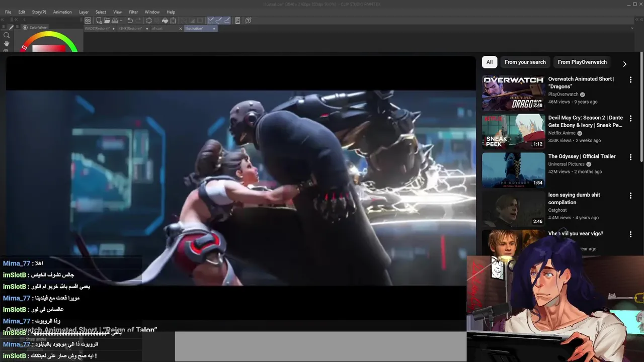
Task: Click the smartphone connect toolbar icon
Action: point(237,21)
